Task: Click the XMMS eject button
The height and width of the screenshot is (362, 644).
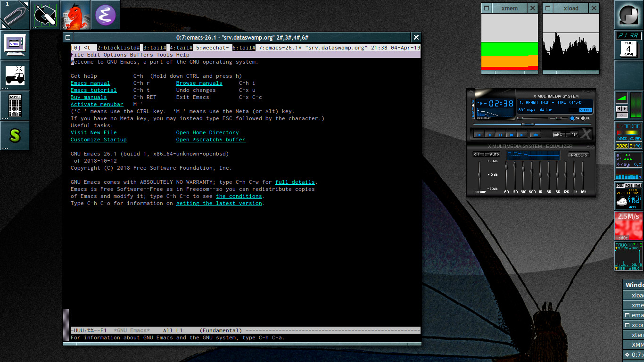Action: (536, 135)
